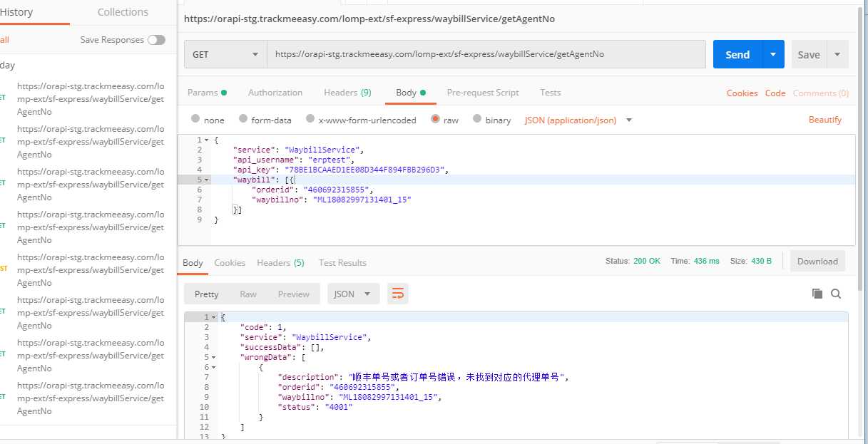Open the request Body tab
This screenshot has height=444, width=868.
click(410, 93)
